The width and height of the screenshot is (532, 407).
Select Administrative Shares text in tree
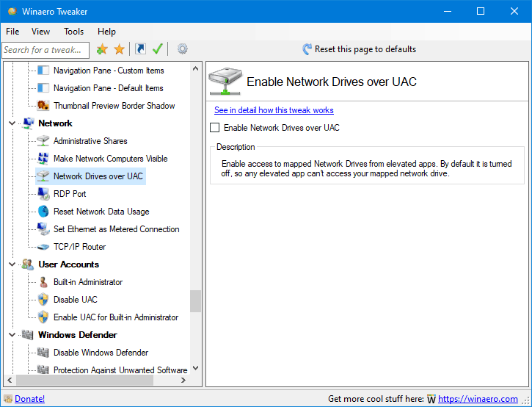(x=90, y=141)
